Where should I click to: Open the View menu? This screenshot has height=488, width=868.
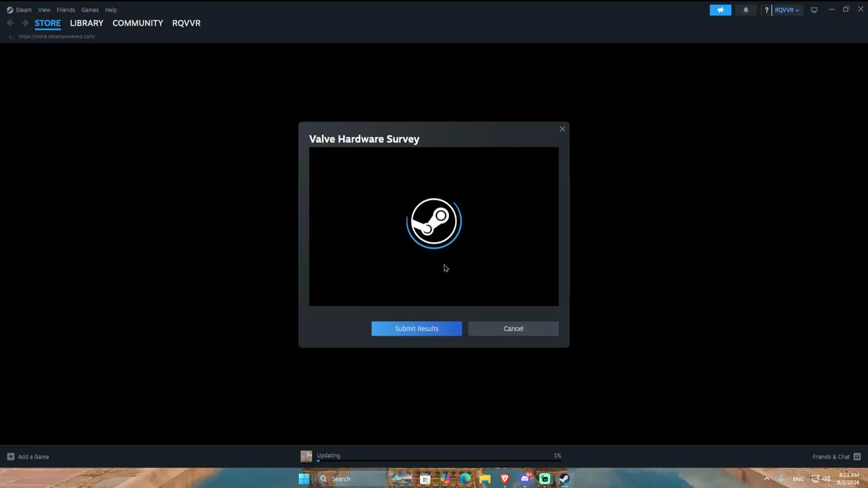pyautogui.click(x=44, y=10)
